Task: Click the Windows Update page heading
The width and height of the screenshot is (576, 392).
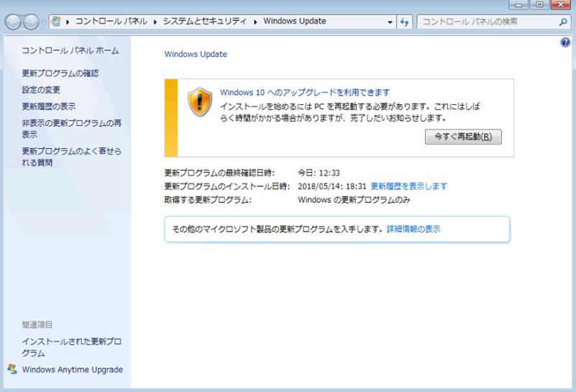Action: pos(196,54)
